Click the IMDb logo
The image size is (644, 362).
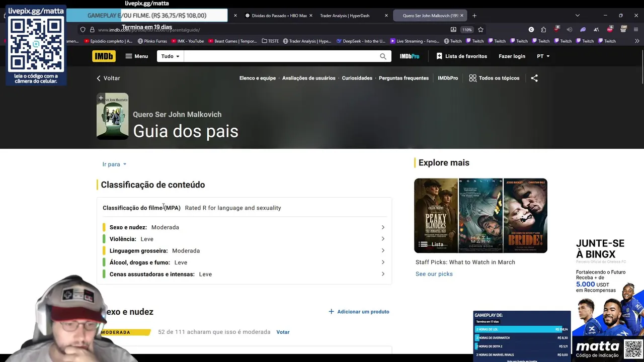click(x=104, y=56)
